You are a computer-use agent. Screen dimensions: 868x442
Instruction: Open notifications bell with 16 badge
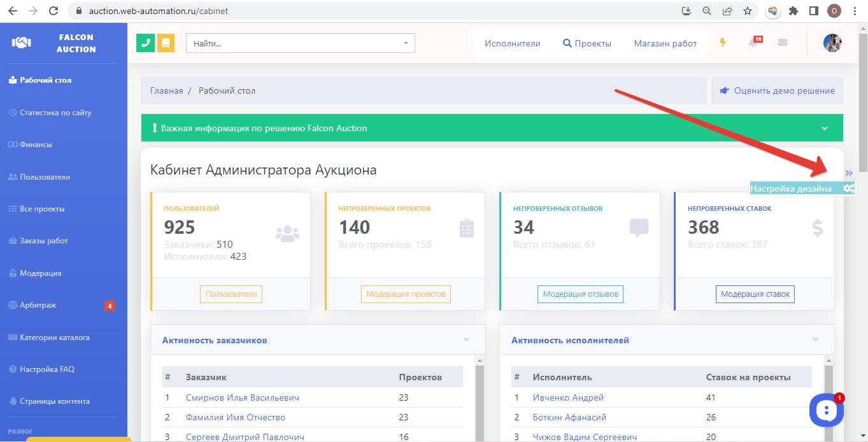pos(753,43)
